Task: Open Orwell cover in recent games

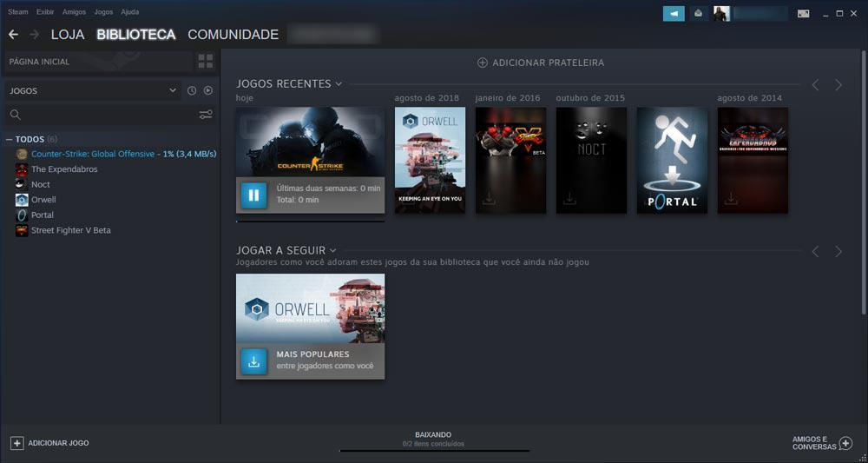Action: (x=431, y=160)
